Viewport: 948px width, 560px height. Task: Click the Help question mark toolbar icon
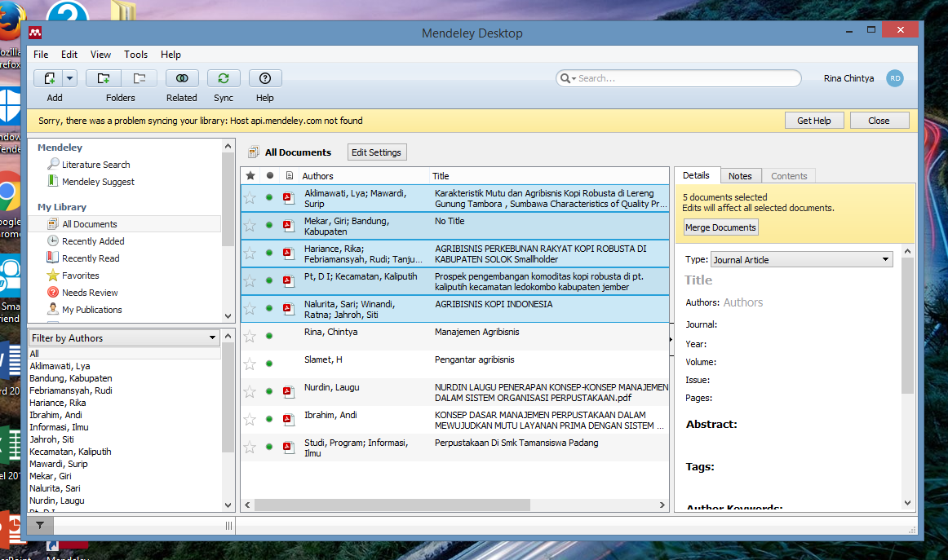tap(265, 78)
